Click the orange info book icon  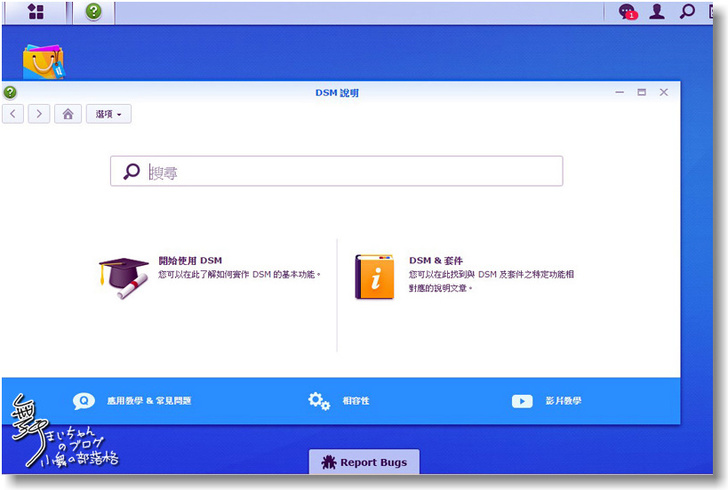point(375,277)
